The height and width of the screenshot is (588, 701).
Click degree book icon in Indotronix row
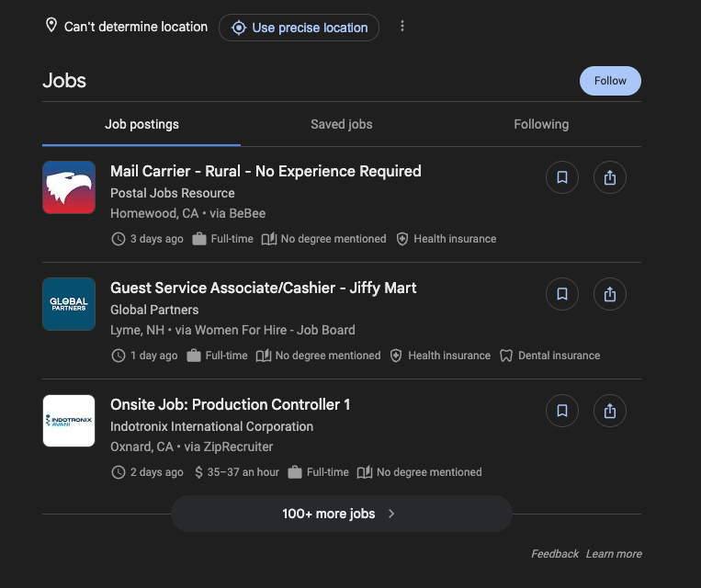(365, 472)
